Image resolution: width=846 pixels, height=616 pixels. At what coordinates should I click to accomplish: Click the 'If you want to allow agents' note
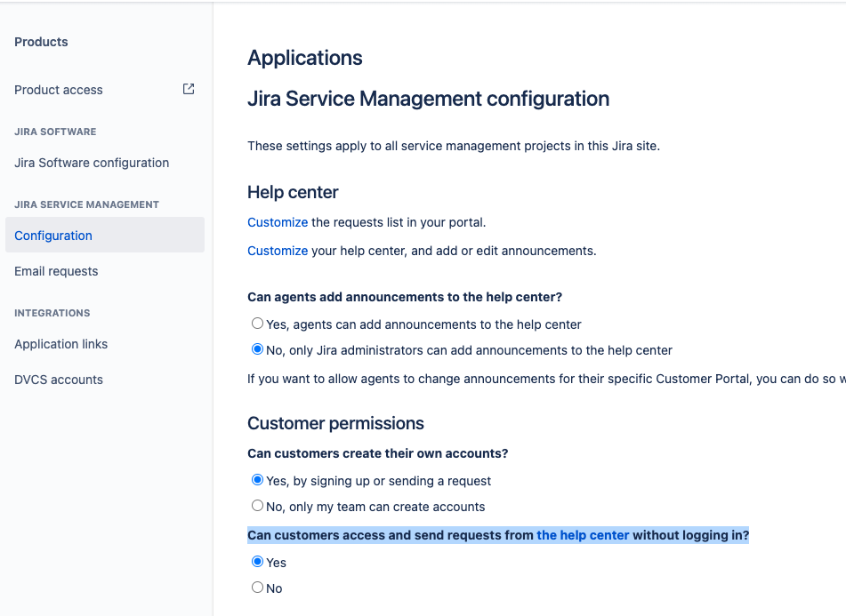pyautogui.click(x=546, y=379)
